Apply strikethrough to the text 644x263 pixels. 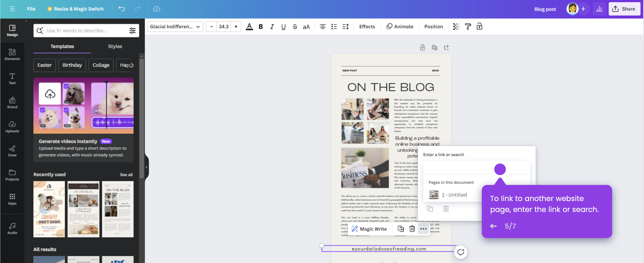pyautogui.click(x=295, y=26)
